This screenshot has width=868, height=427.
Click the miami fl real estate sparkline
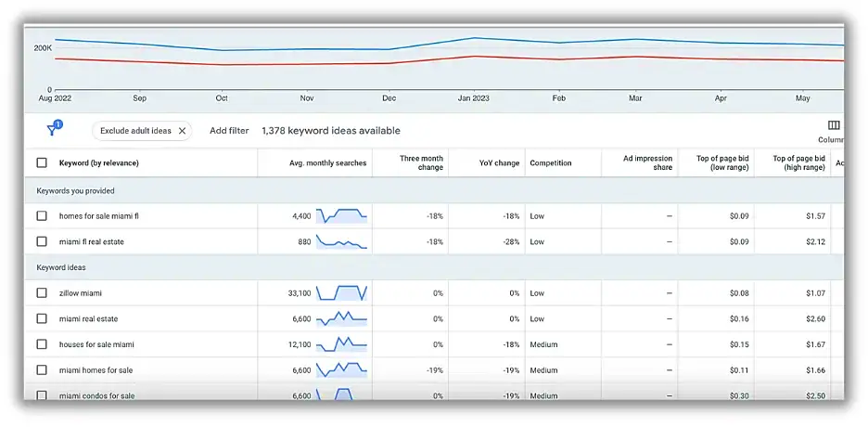click(x=341, y=241)
